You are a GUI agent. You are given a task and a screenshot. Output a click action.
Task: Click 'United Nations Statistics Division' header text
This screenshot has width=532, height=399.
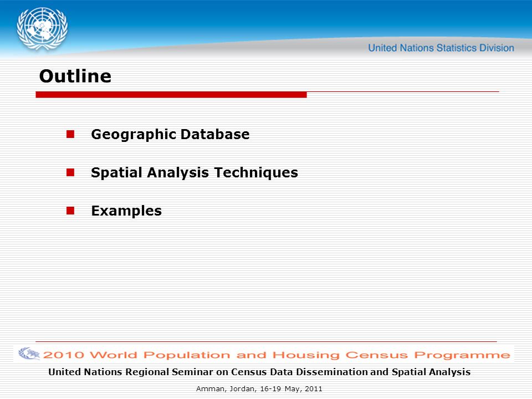pos(441,48)
